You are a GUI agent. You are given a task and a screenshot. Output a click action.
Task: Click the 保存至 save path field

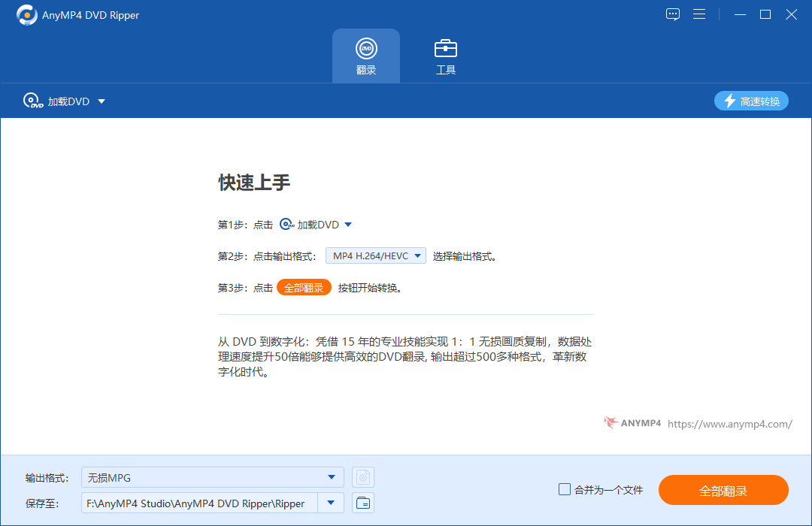(199, 503)
